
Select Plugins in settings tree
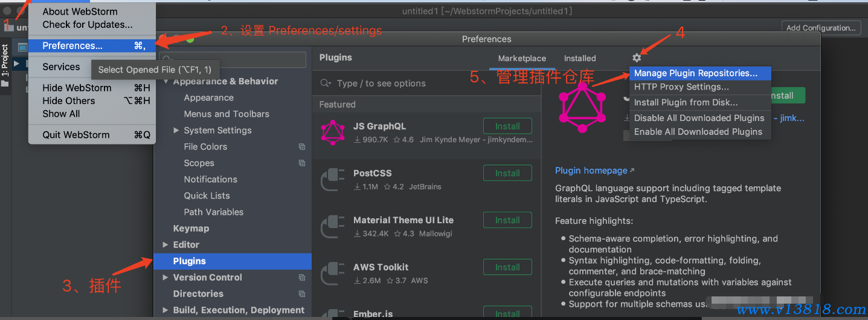pyautogui.click(x=233, y=261)
